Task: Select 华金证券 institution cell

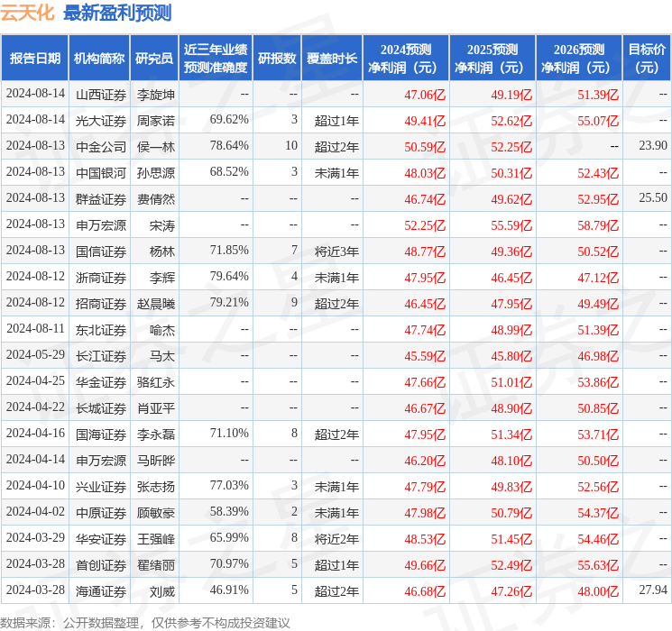Action: (x=101, y=382)
